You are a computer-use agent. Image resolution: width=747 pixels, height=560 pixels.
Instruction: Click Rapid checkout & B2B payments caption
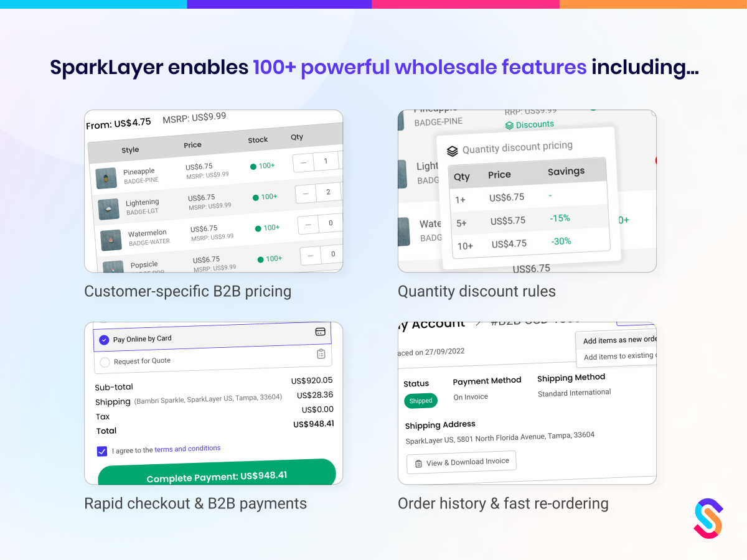click(195, 503)
